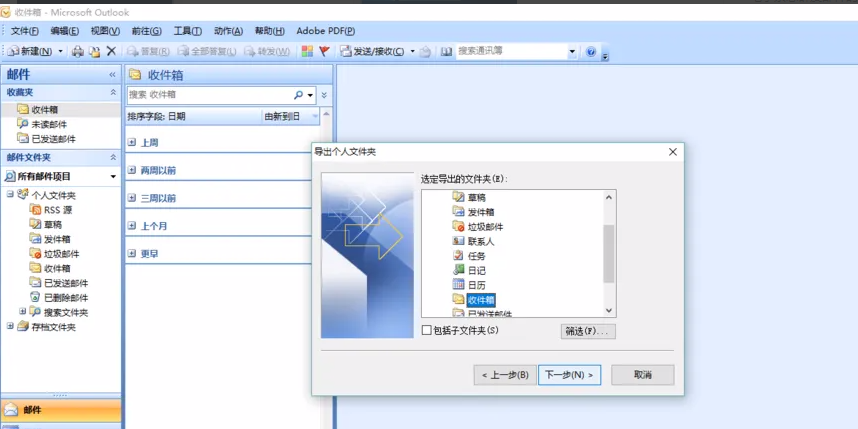Open 收件箱 in 收藏夹 favorites
The width and height of the screenshot is (858, 429).
37,110
